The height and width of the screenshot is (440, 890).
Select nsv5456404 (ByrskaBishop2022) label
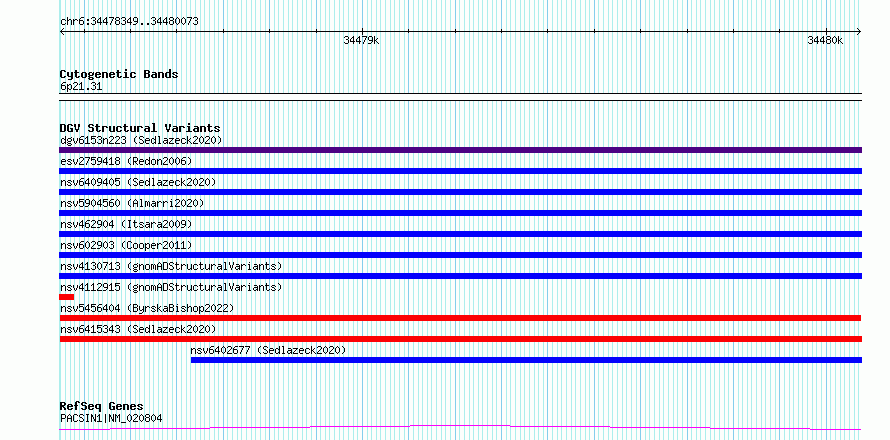tap(147, 308)
